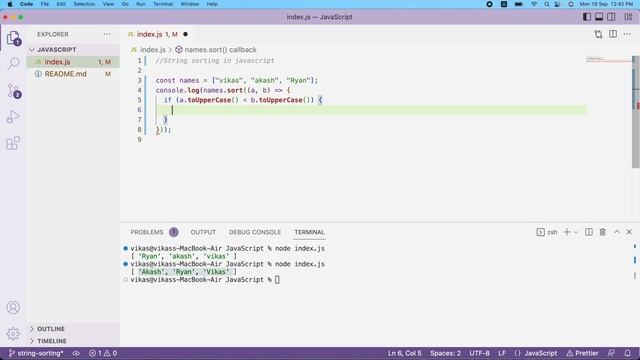Expand the OUTLINE section

73,329
